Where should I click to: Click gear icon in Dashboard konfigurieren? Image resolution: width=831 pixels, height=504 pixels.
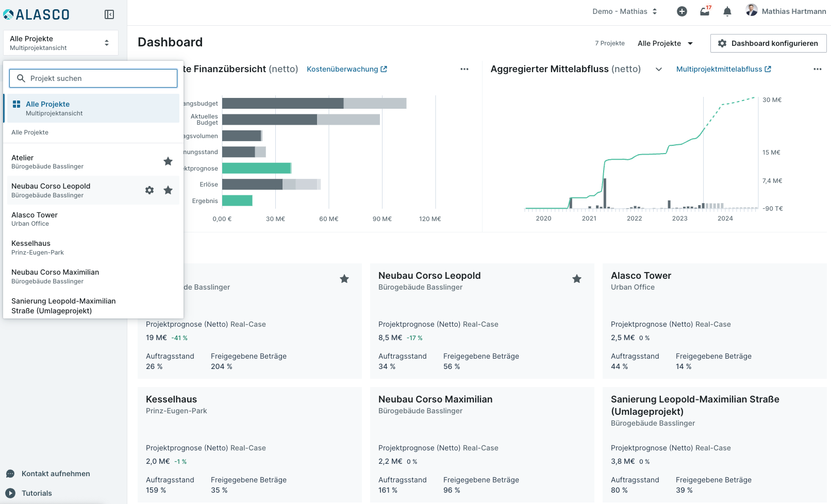[x=722, y=43]
